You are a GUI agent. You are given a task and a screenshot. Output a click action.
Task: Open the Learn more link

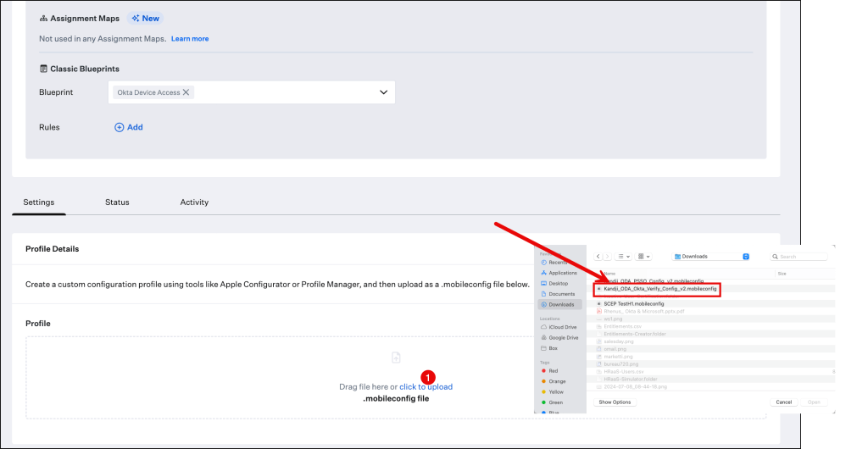pyautogui.click(x=190, y=39)
